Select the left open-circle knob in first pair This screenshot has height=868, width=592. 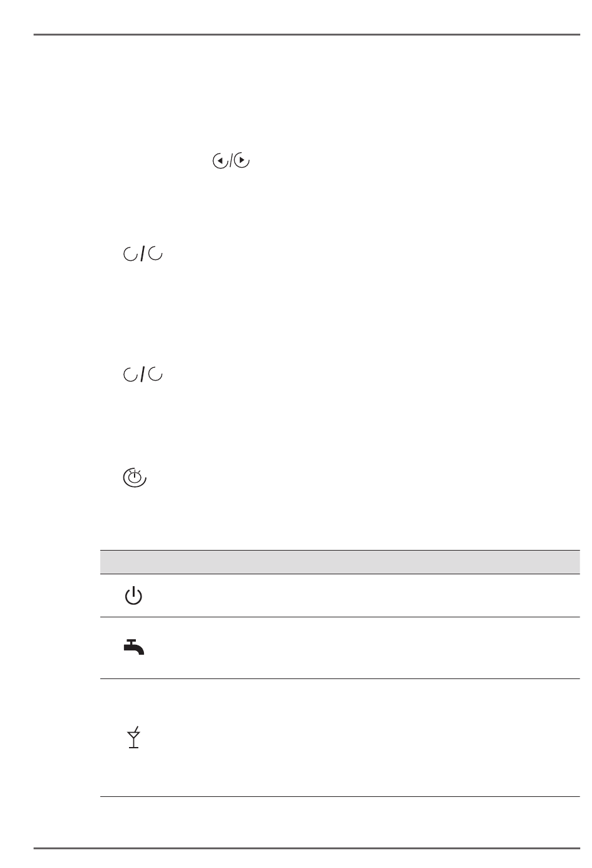(130, 254)
